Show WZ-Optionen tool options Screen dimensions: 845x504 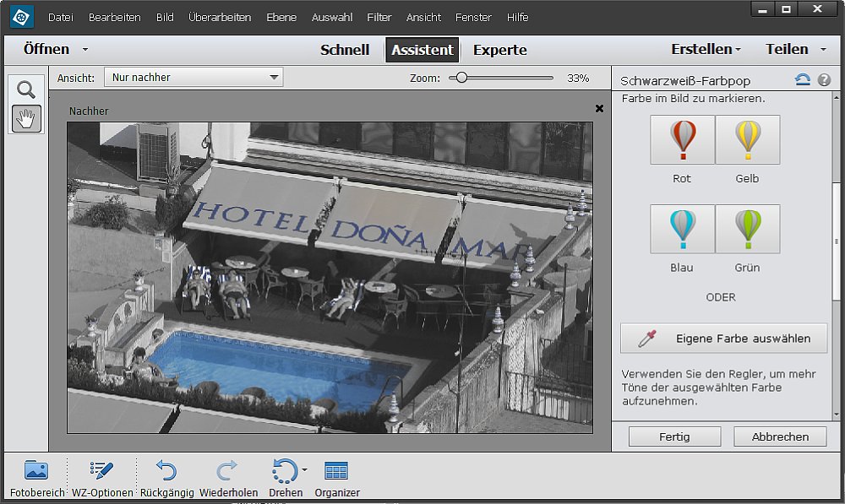tap(102, 478)
